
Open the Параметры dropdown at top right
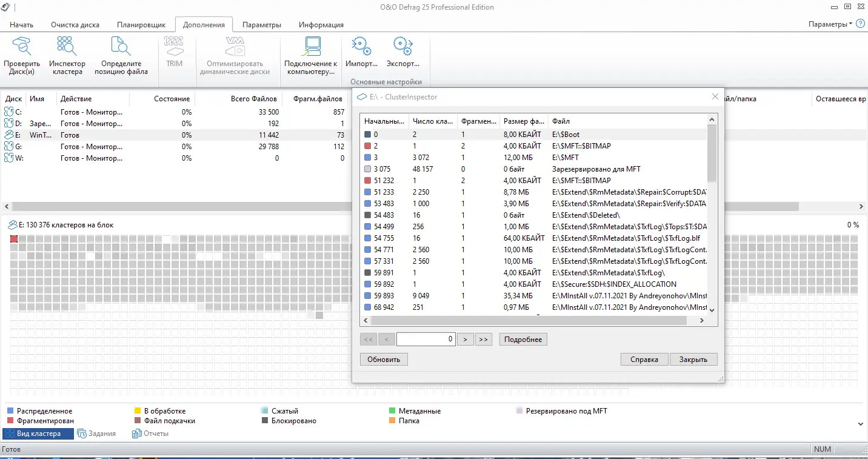[x=830, y=24]
